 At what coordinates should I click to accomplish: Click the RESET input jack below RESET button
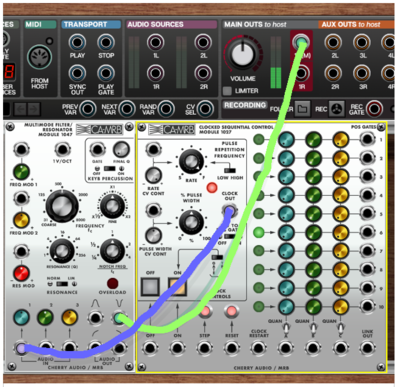pyautogui.click(x=231, y=348)
